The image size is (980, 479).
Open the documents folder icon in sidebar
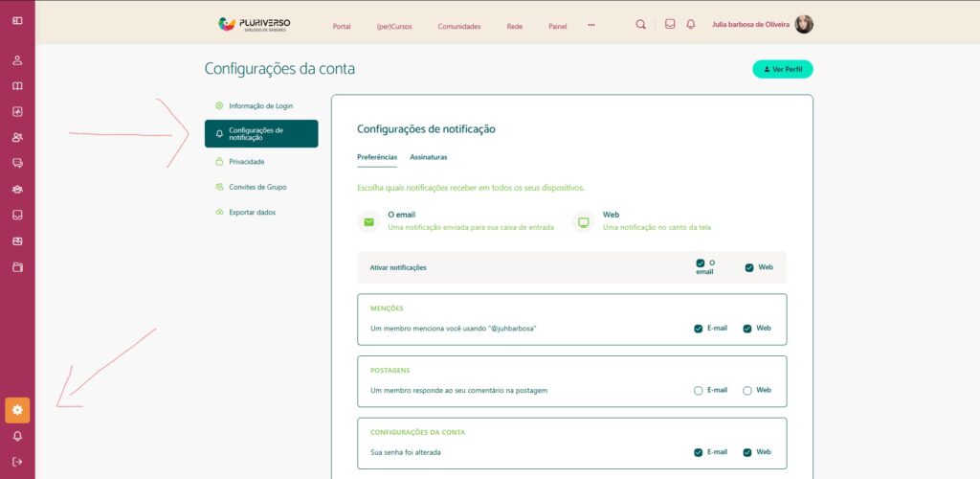[x=17, y=267]
